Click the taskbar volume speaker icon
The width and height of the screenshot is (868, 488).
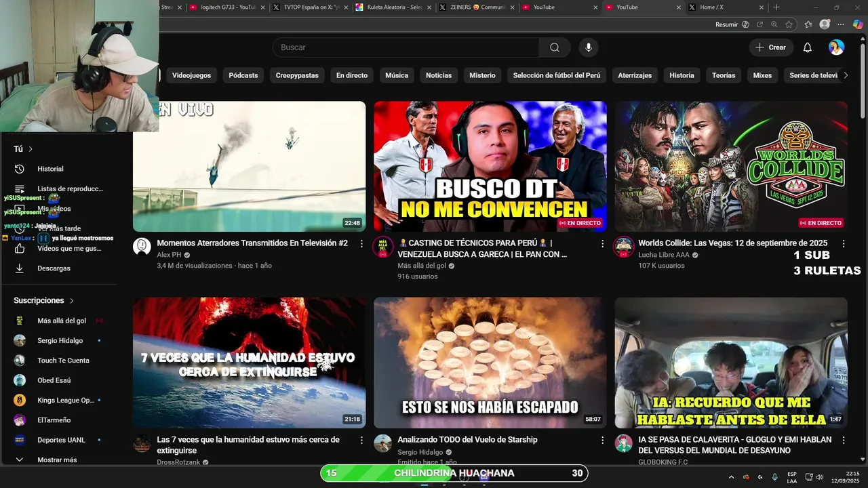[x=820, y=477]
